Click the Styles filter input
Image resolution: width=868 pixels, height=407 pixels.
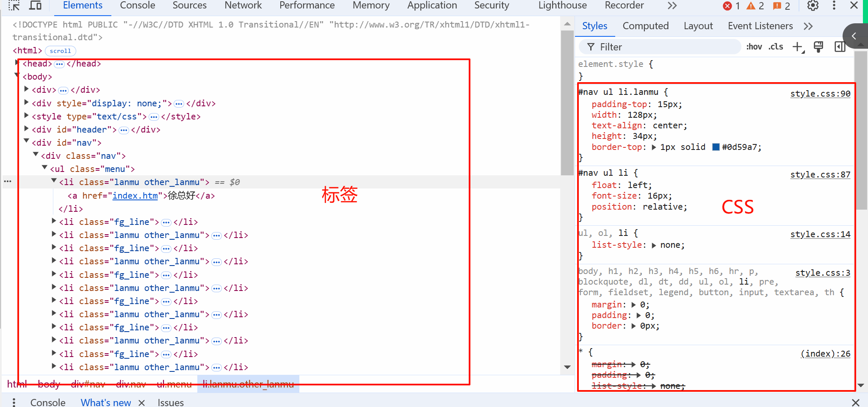(660, 47)
